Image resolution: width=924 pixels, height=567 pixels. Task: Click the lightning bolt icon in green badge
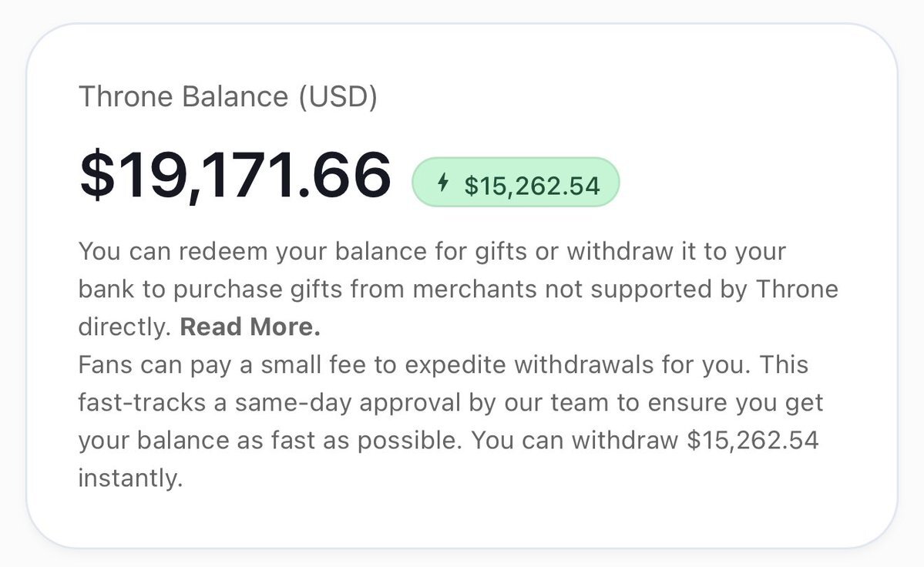click(442, 183)
